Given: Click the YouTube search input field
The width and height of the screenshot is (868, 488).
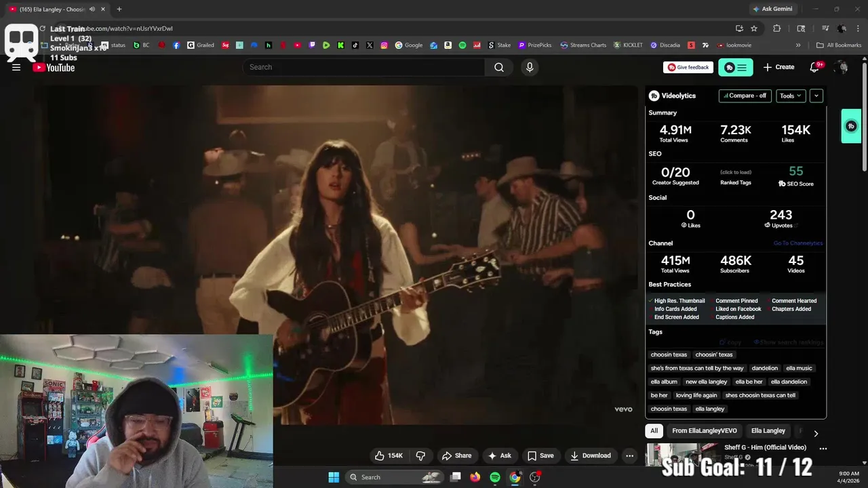Looking at the screenshot, I should pos(363,67).
